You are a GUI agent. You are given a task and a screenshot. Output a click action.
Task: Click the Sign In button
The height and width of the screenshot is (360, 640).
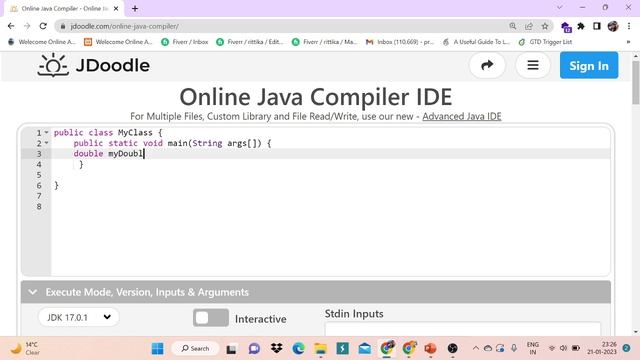589,65
